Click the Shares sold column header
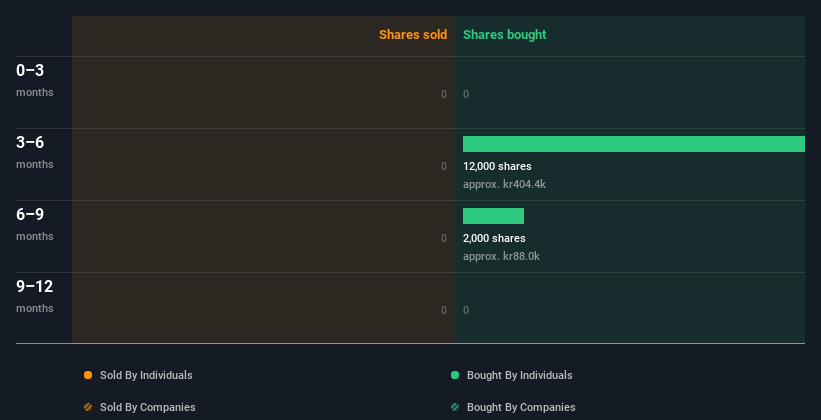Image resolution: width=821 pixels, height=420 pixels. coord(412,35)
